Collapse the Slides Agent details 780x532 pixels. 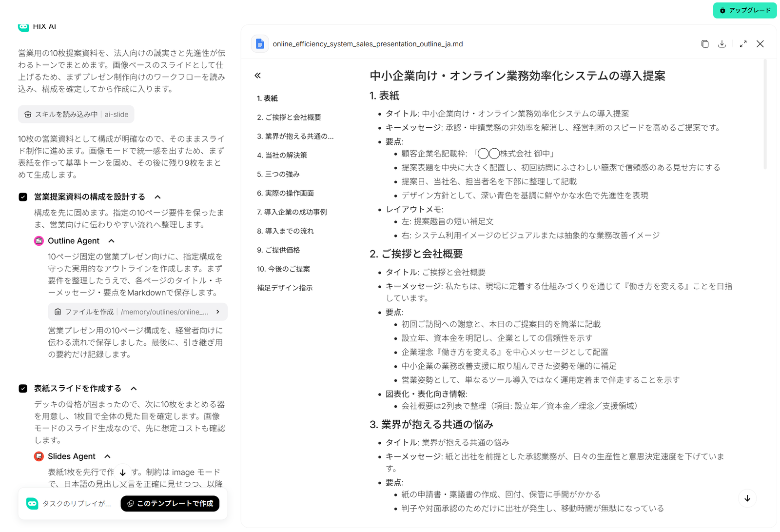[108, 456]
